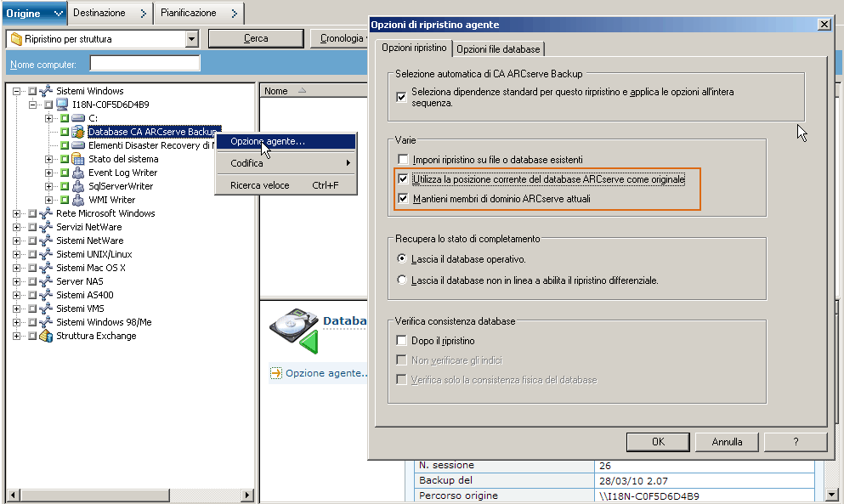Expand the Rete Microsoft Windows node
The width and height of the screenshot is (844, 504).
coord(17,213)
